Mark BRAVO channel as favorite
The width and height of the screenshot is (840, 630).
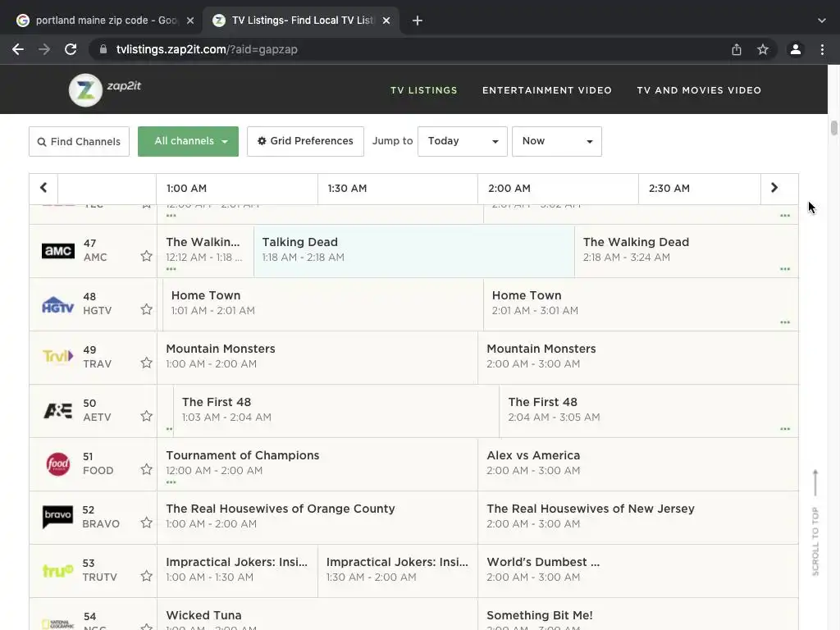[146, 523]
